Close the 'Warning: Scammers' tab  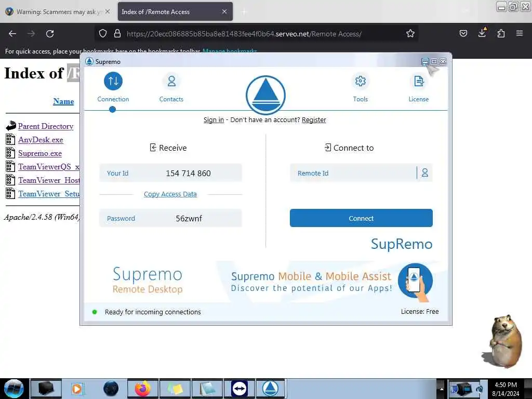(108, 11)
